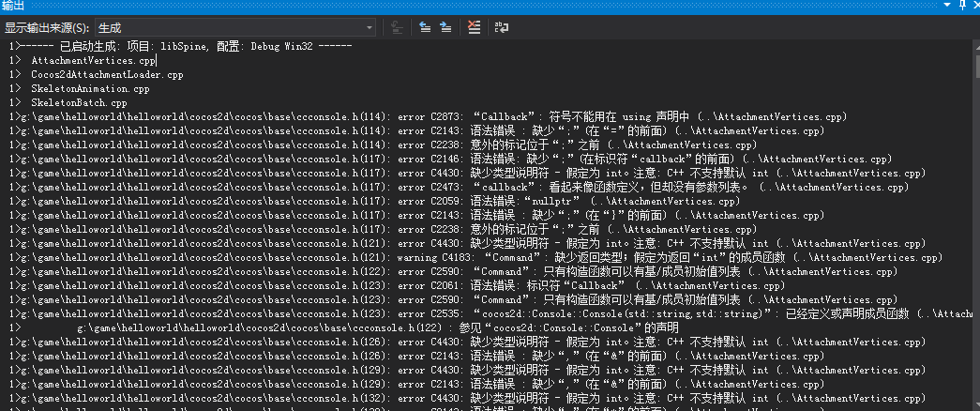Select the error C2535 Console::Console line
The width and height of the screenshot is (980, 411).
coord(490,314)
